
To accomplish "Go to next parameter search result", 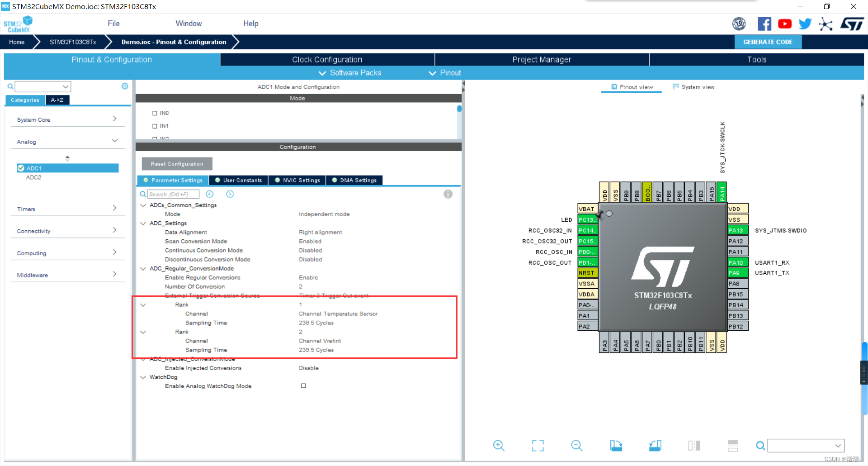I will click(x=230, y=194).
